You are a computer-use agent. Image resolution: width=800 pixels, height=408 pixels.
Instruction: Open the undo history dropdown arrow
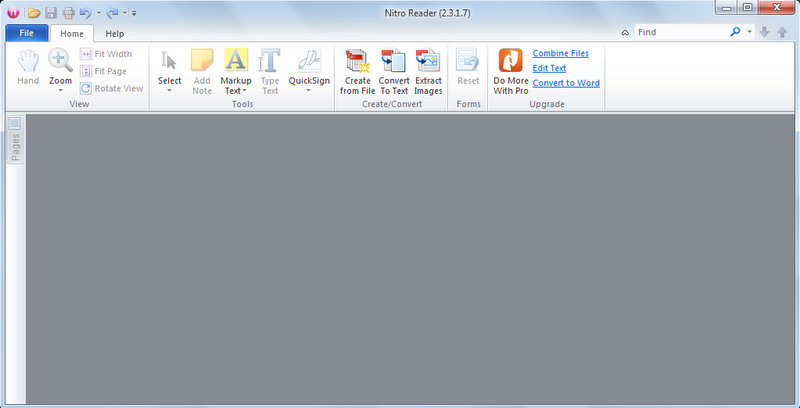pos(98,13)
